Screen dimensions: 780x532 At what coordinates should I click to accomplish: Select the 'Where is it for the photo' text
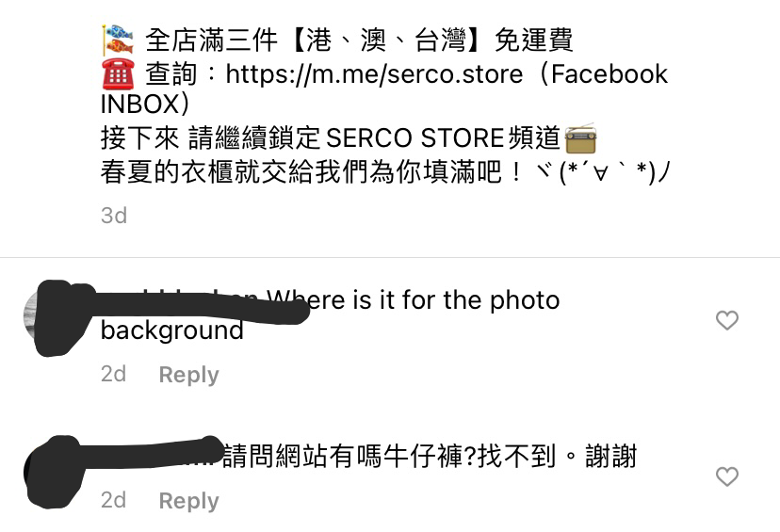pyautogui.click(x=413, y=300)
